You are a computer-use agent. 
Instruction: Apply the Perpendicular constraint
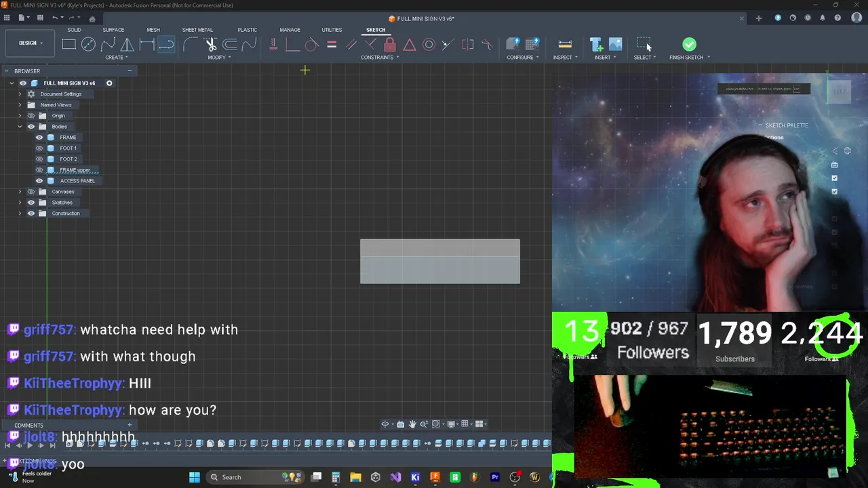point(370,45)
